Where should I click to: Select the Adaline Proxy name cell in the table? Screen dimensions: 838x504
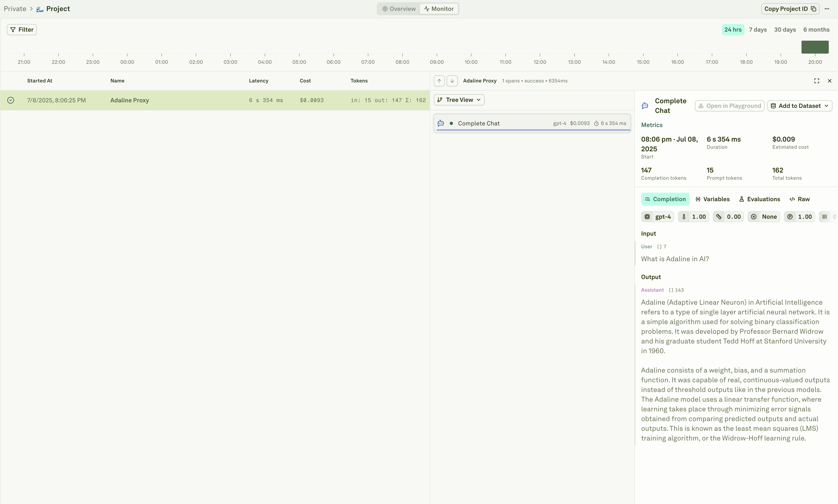129,100
